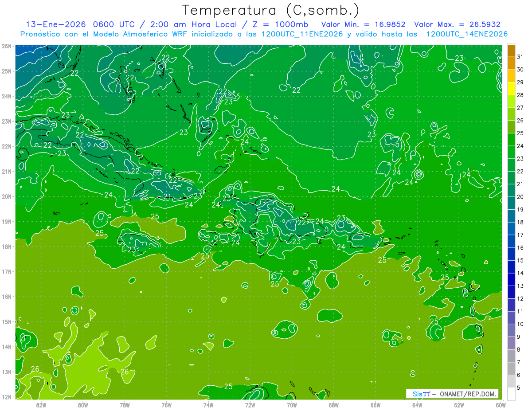Click the "Temperatura (C,somb.)" title
Viewport: 532px width, 411px height.
(x=271, y=10)
